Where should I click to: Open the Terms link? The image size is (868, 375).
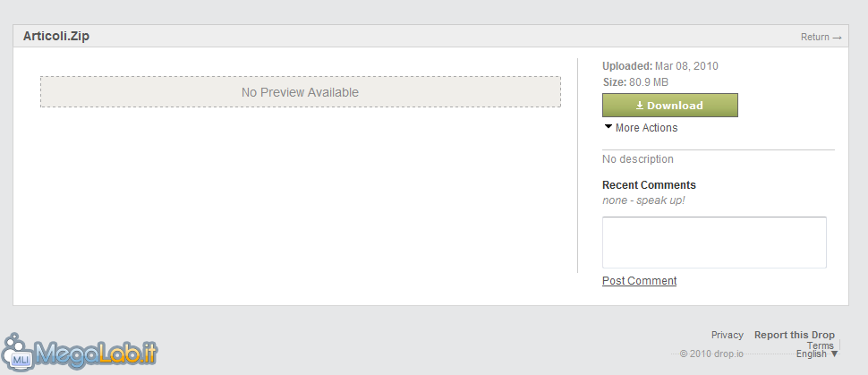click(x=821, y=345)
